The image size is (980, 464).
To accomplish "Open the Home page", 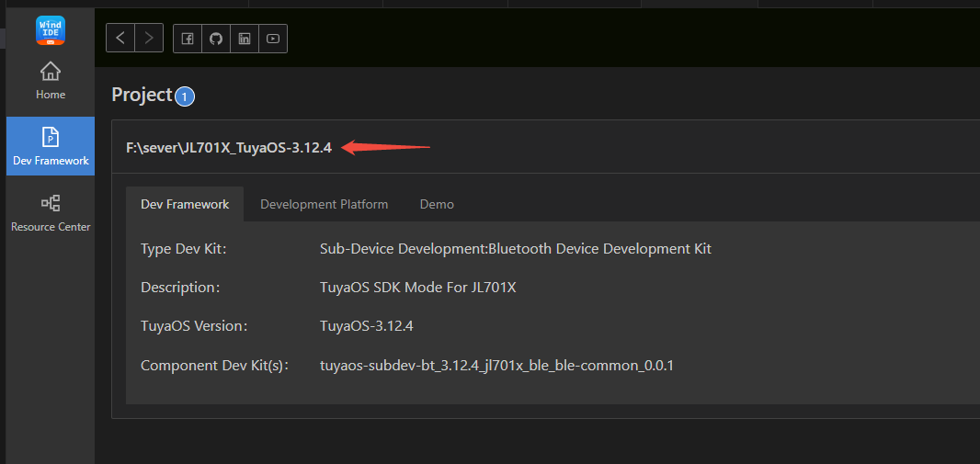I will [51, 81].
